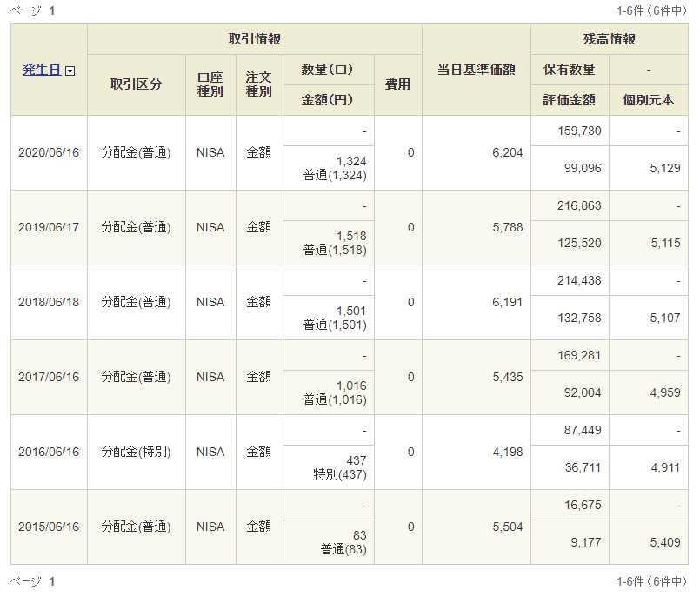Click the bottom 1-6件（6件中） count
The width and height of the screenshot is (700, 597).
pyautogui.click(x=652, y=581)
